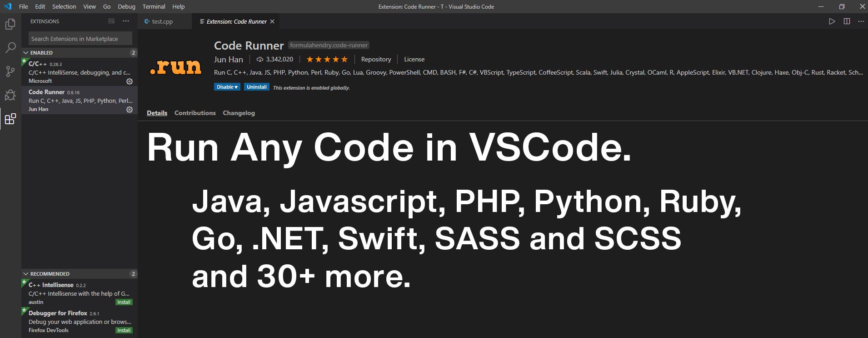Click publisher name Jun Han in header
Image resolution: width=868 pixels, height=338 pixels.
pos(229,60)
